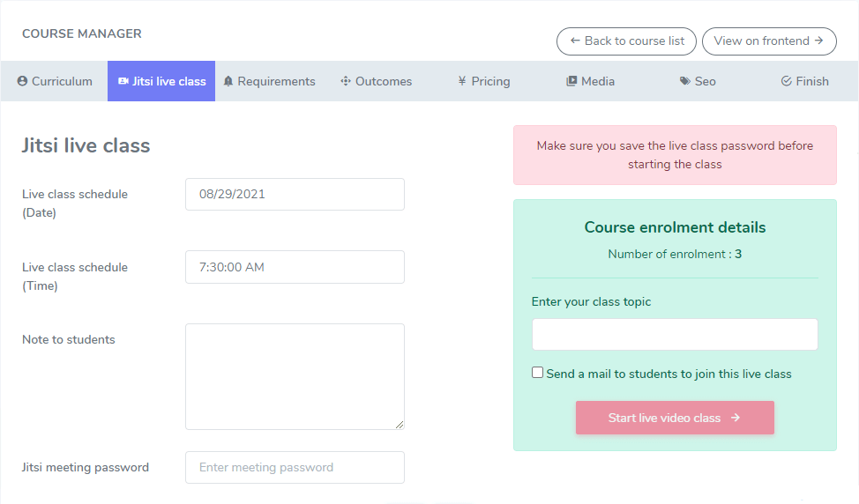
Task: Click the class topic input box
Action: click(675, 335)
